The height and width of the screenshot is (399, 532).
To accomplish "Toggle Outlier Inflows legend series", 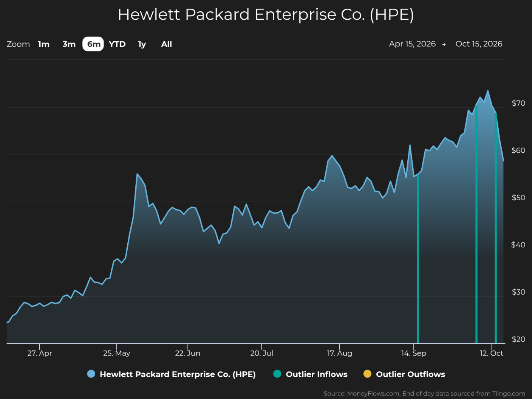I will [310, 374].
